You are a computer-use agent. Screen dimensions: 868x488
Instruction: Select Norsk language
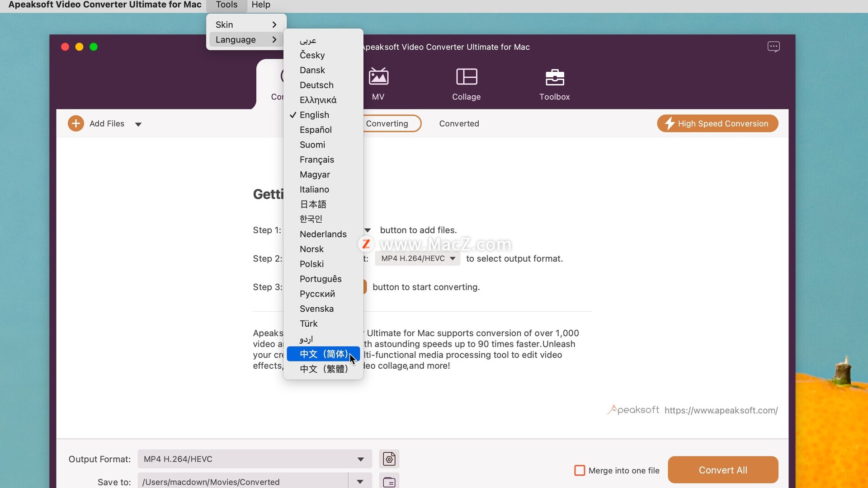[x=323, y=249]
